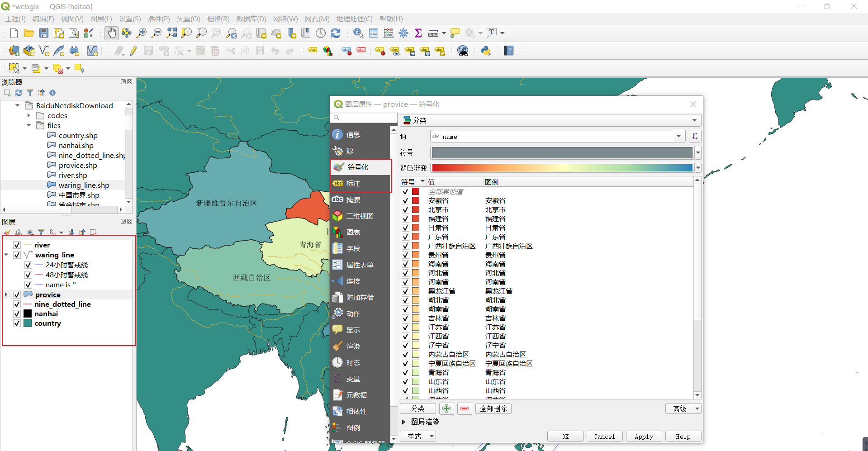This screenshot has width=868, height=451.
Task: Activate the Zoom In tool
Action: coord(141,33)
